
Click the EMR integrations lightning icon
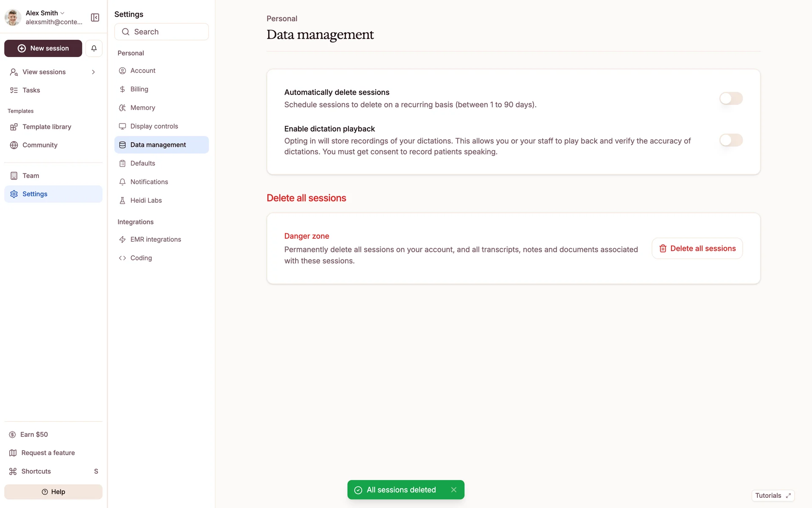[x=122, y=239]
